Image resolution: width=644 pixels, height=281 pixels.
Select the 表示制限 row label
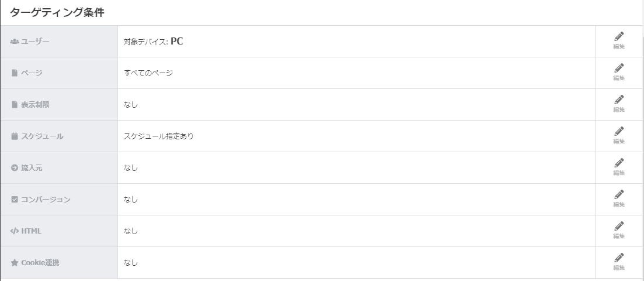point(35,105)
